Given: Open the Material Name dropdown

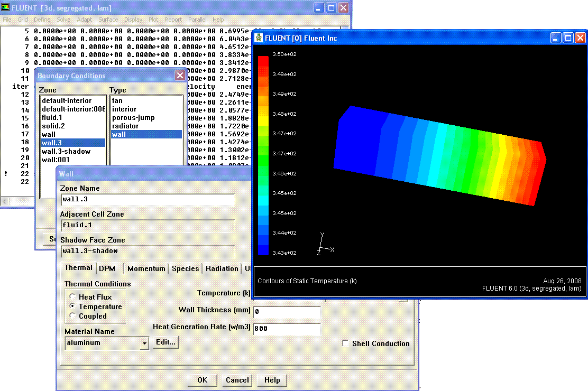Looking at the screenshot, I should (144, 343).
